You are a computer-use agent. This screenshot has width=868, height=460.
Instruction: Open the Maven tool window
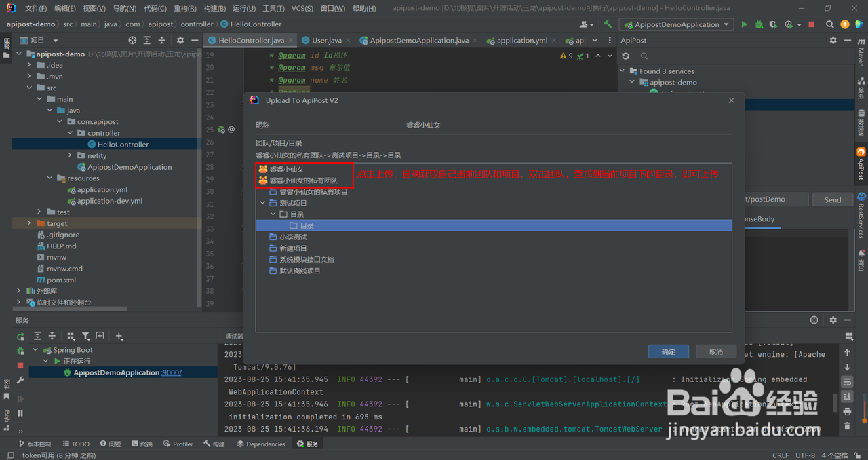click(861, 53)
